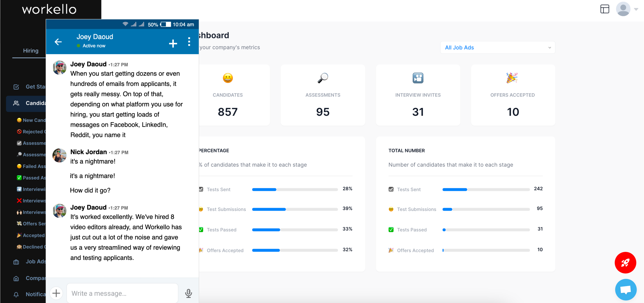Select Passed Assessments in the sidebar

[x=31, y=177]
